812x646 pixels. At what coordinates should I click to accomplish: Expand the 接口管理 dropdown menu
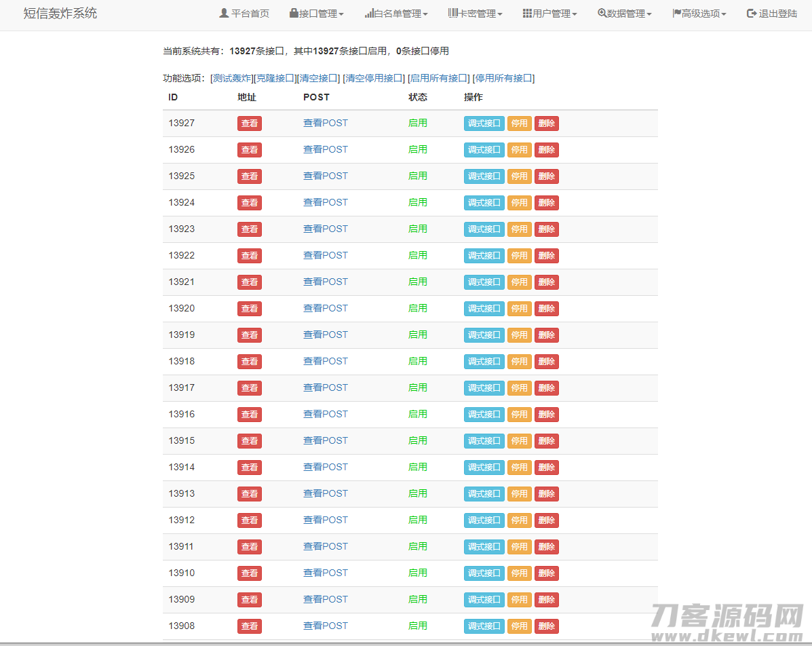click(x=316, y=12)
